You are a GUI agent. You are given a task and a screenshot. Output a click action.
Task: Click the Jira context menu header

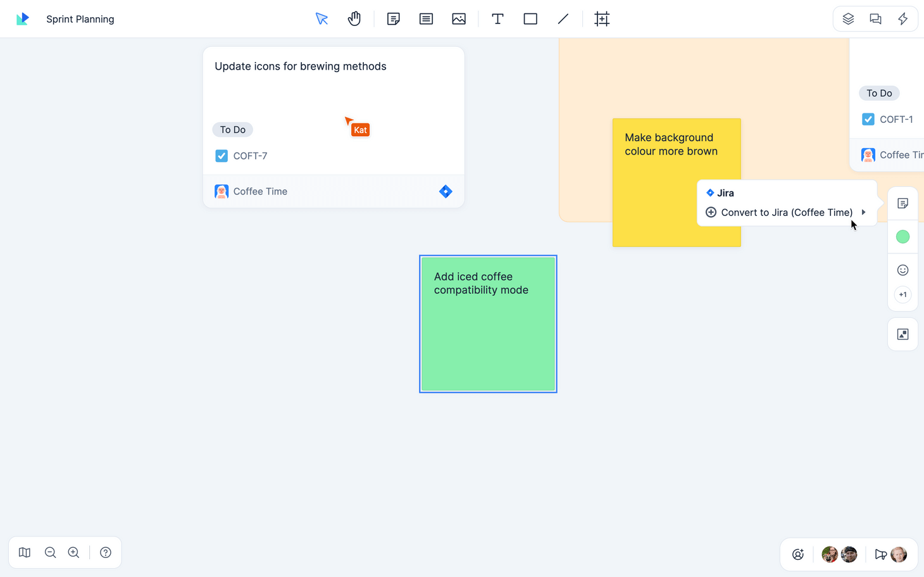click(x=720, y=193)
